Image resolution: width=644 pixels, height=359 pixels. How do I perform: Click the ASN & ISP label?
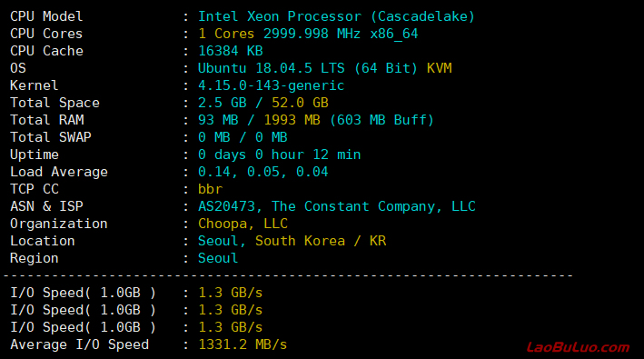click(46, 206)
